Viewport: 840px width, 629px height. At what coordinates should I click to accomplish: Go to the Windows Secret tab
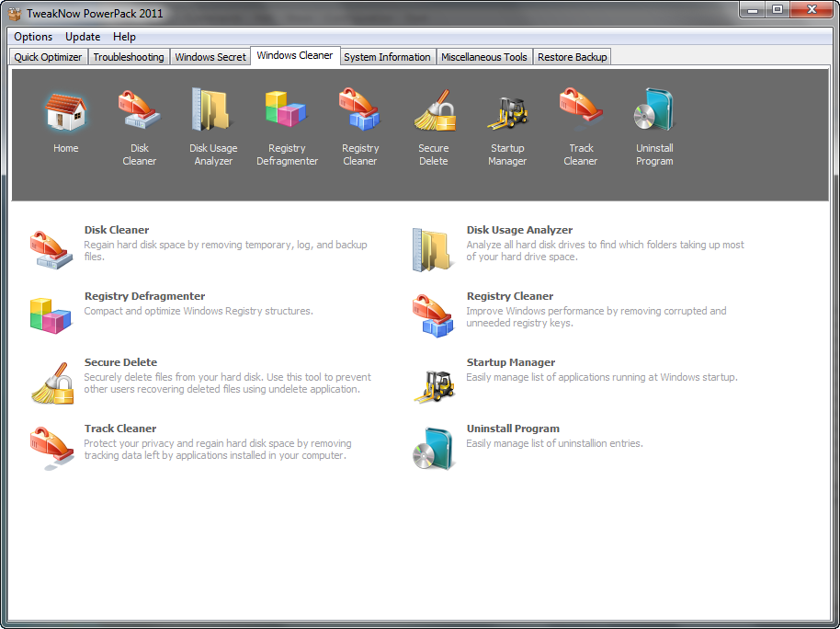210,57
